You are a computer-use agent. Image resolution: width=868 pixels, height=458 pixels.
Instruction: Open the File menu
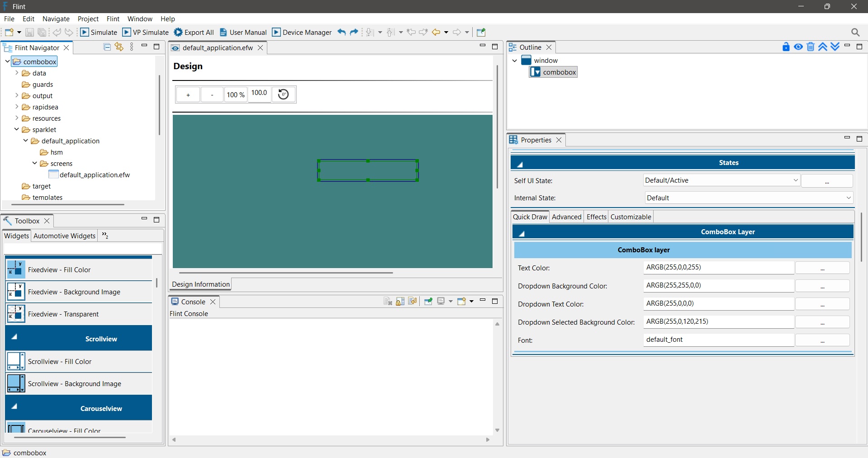click(9, 19)
